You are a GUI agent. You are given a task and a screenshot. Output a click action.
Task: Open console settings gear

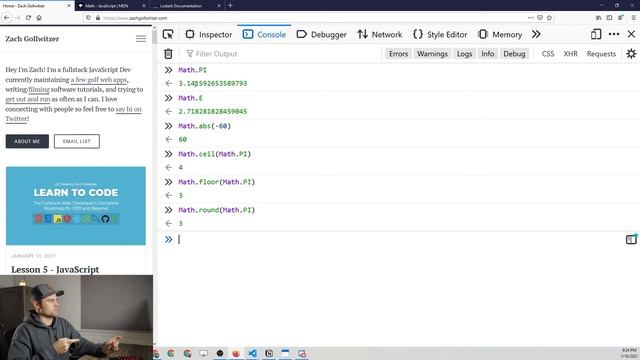pos(631,53)
